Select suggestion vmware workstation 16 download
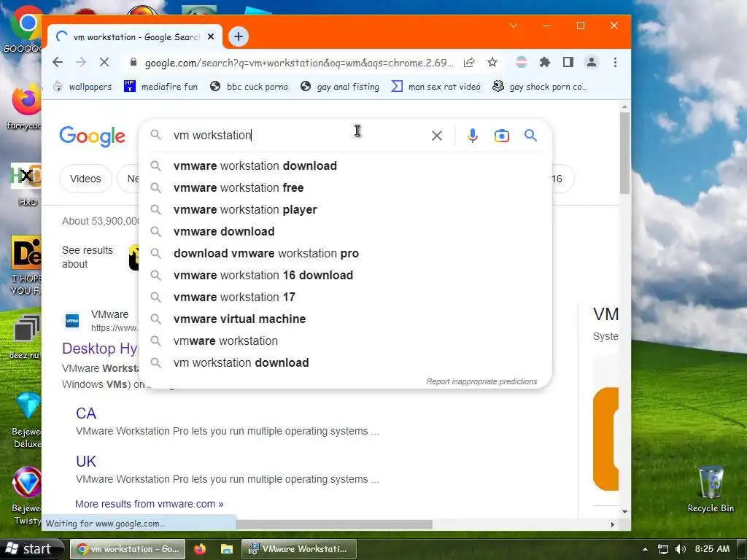The width and height of the screenshot is (747, 560). [345, 275]
